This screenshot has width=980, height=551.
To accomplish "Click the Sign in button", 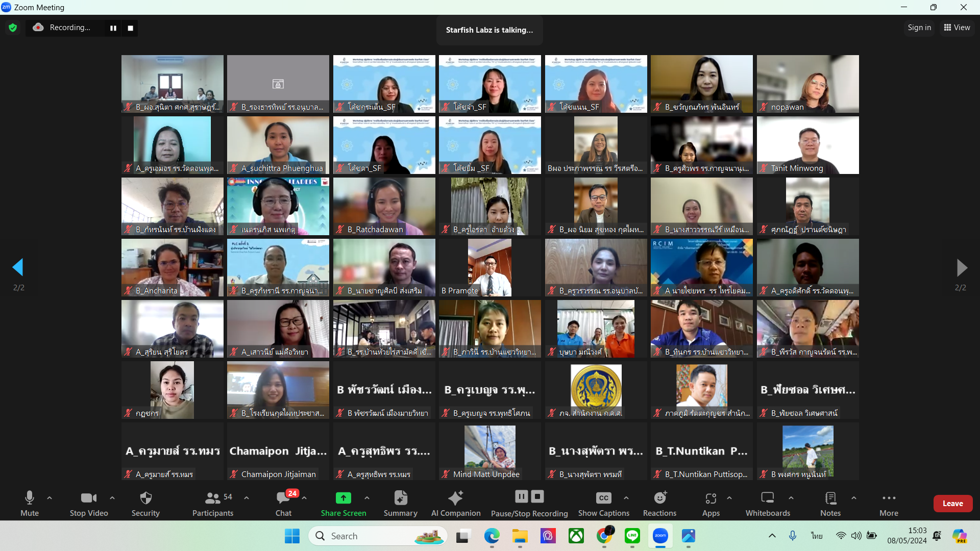I will (x=919, y=28).
